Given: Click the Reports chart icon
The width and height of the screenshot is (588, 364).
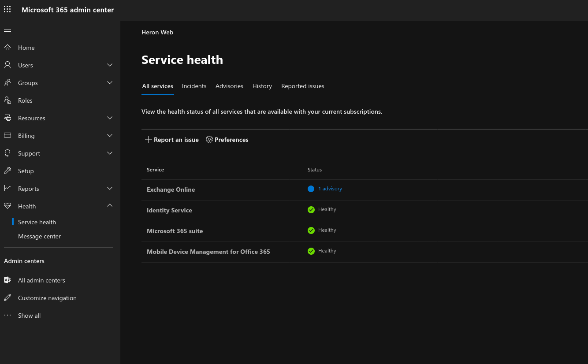Looking at the screenshot, I should (x=7, y=188).
